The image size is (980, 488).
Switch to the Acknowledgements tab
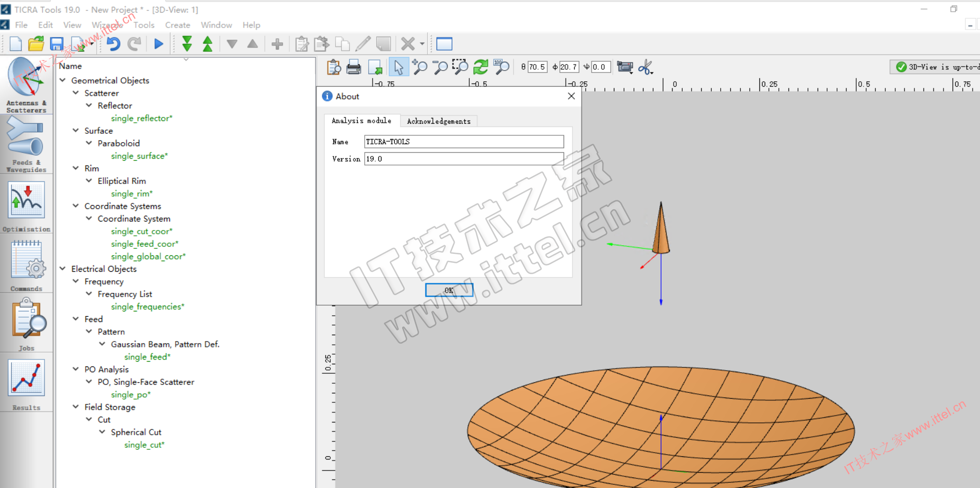point(438,121)
